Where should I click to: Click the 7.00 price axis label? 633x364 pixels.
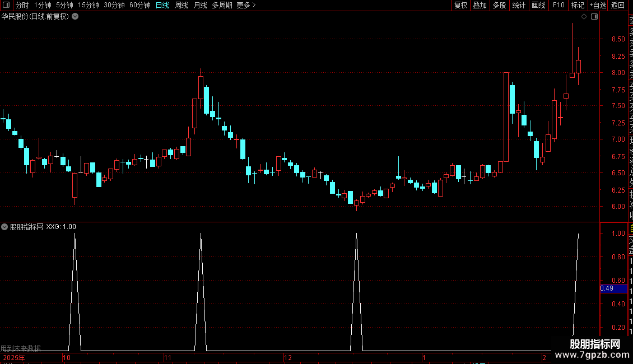coord(618,139)
